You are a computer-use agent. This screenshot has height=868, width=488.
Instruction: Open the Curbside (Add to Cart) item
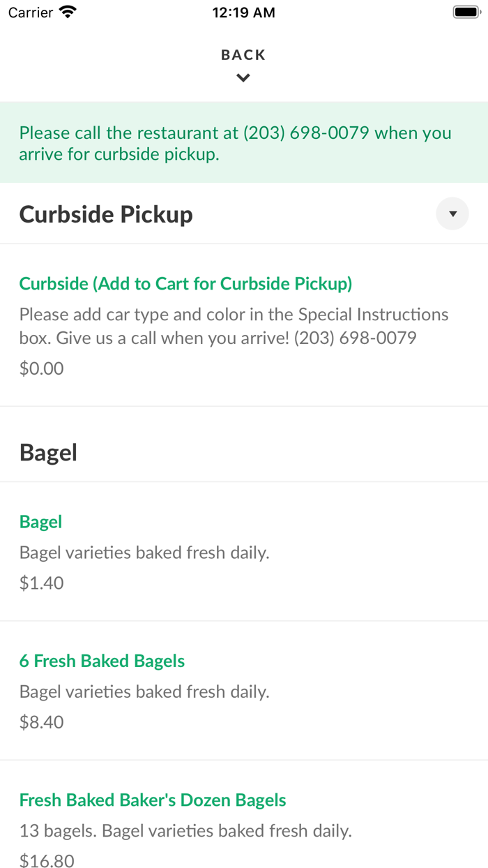click(185, 283)
